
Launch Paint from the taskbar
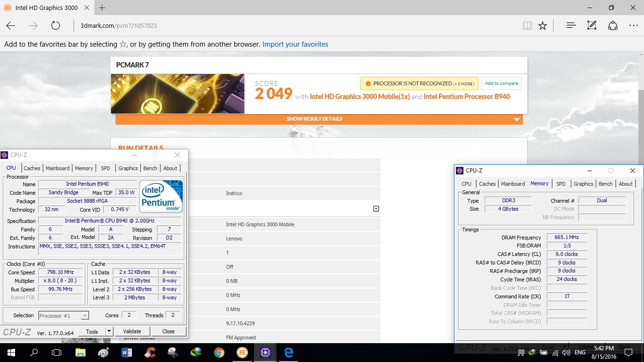pos(103,352)
